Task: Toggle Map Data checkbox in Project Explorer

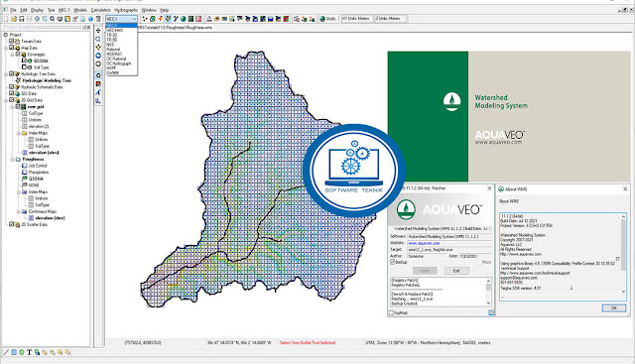Action: point(12,48)
